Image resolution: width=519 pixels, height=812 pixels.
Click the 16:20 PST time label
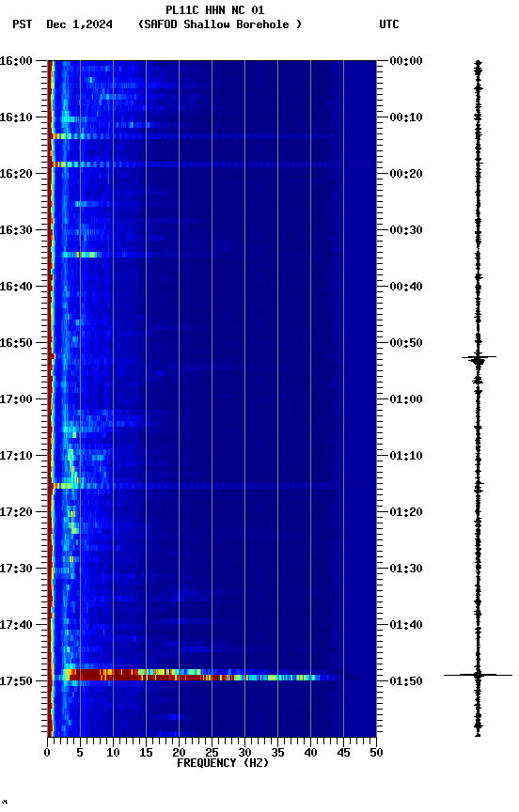point(16,174)
